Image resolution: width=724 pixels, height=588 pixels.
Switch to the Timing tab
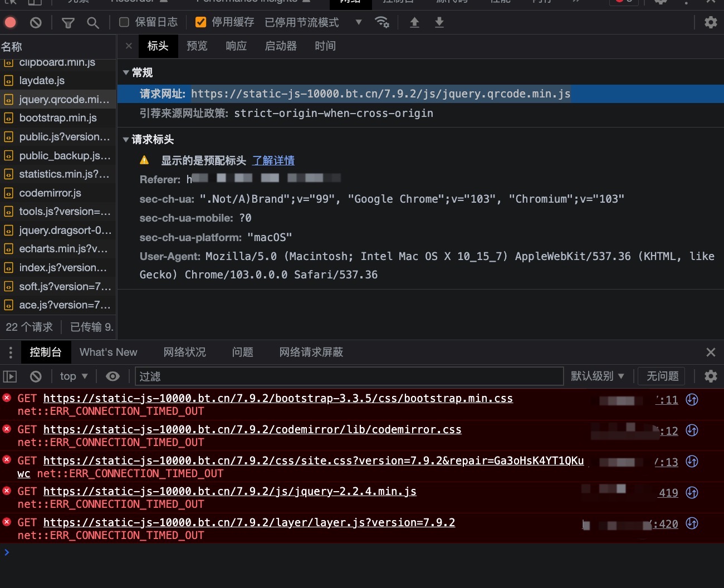[x=325, y=46]
